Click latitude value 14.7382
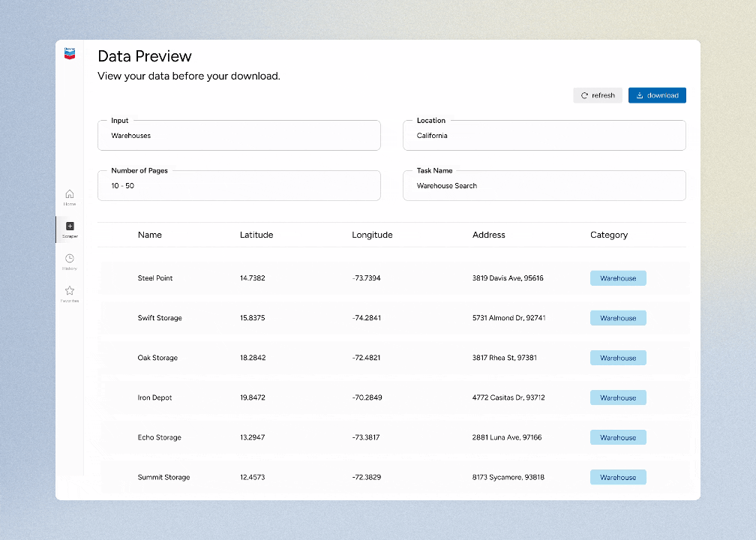The width and height of the screenshot is (756, 540). point(253,278)
